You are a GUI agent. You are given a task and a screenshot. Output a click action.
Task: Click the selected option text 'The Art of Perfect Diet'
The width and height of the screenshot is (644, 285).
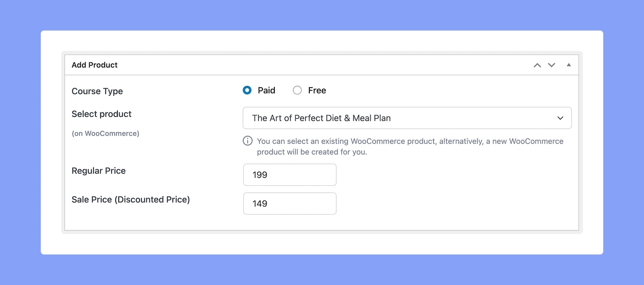tap(297, 118)
